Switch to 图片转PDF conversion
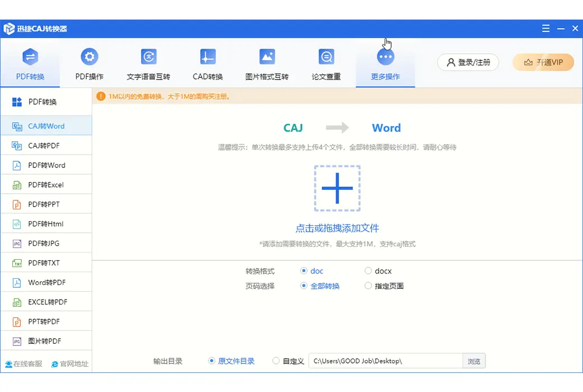 (46, 341)
